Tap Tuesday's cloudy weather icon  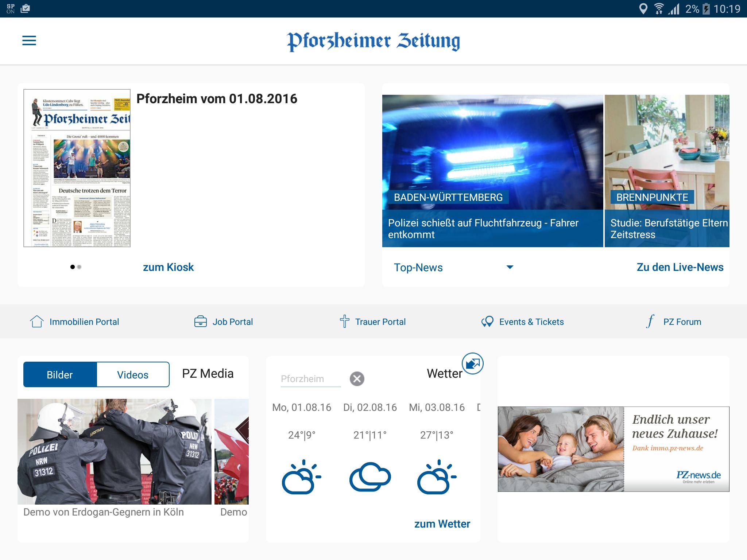[x=370, y=477]
